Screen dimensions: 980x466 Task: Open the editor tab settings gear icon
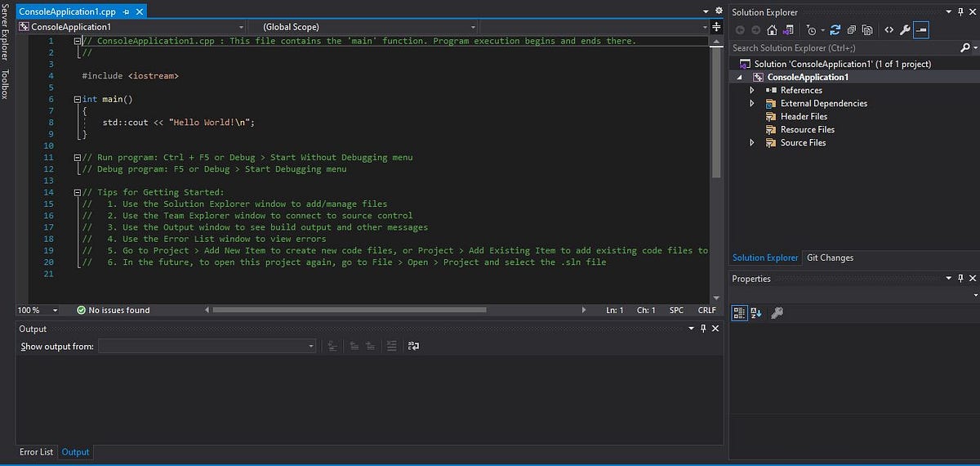click(719, 11)
